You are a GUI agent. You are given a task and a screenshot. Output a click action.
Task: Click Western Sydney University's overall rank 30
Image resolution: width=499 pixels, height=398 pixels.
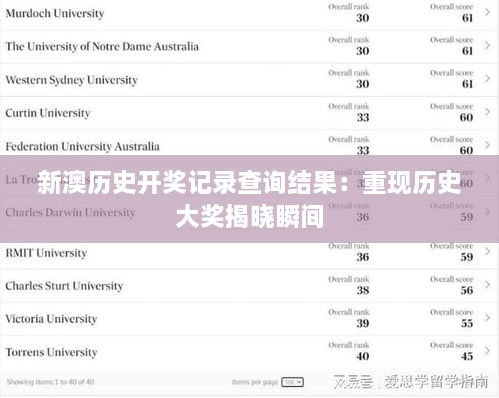click(x=363, y=84)
